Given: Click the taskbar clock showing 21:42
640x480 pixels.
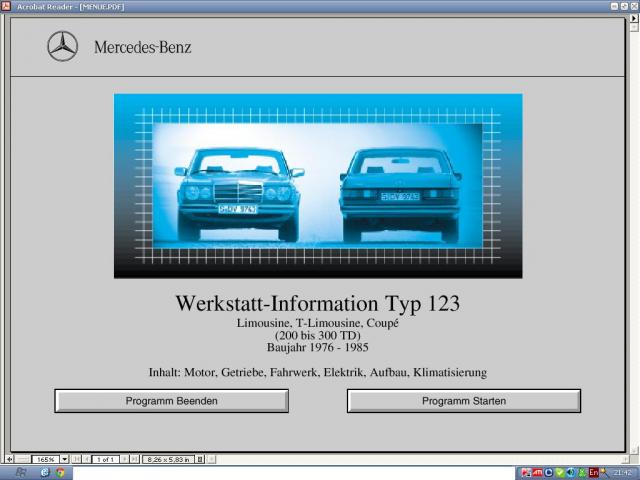Looking at the screenshot, I should [622, 472].
